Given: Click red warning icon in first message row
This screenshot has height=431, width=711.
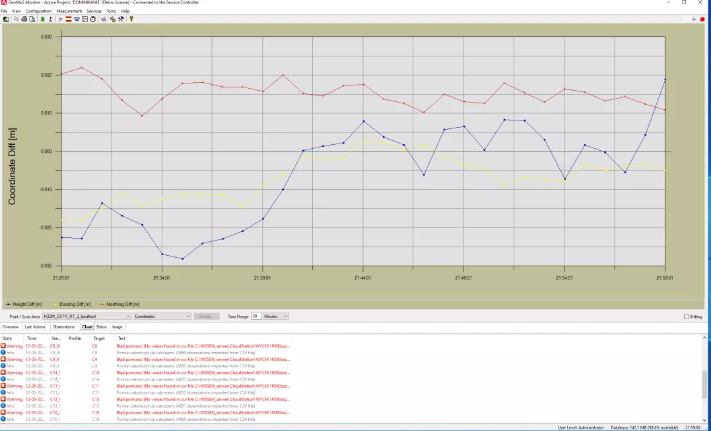Looking at the screenshot, I should pyautogui.click(x=4, y=346).
